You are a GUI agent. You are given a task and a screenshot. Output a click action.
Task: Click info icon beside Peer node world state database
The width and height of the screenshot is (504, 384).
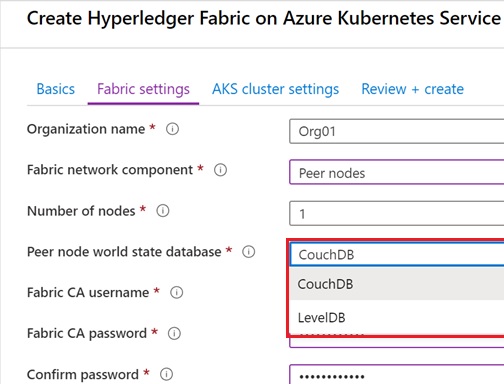(x=249, y=252)
